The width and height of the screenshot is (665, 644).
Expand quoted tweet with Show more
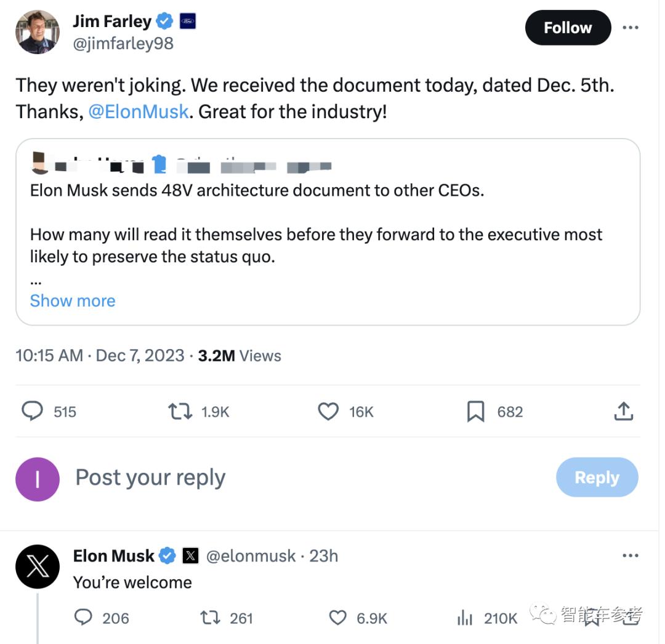point(73,300)
